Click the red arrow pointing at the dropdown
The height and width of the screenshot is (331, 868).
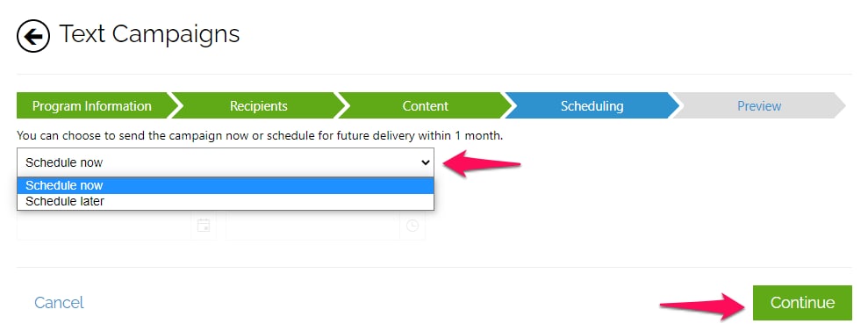pyautogui.click(x=483, y=164)
